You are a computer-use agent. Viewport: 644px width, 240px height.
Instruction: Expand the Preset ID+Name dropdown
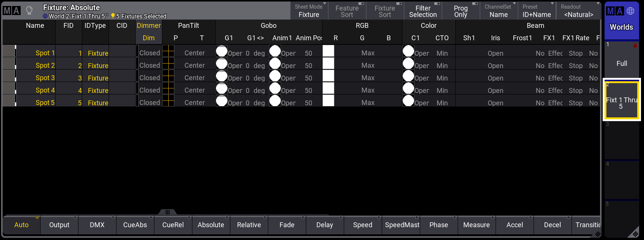[537, 11]
